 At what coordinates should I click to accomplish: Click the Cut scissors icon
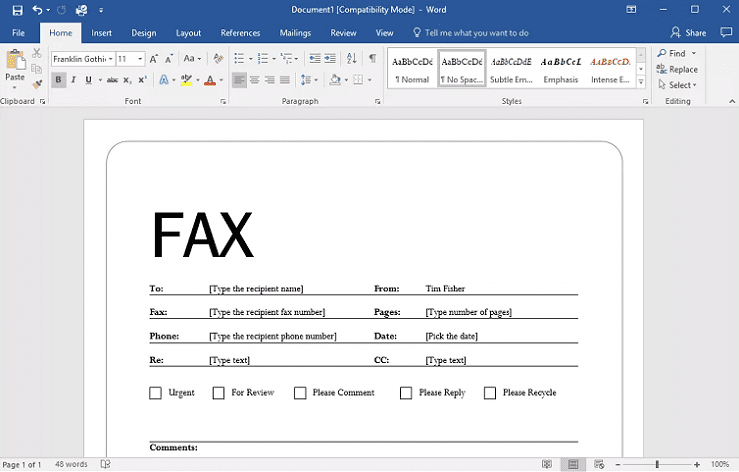[x=37, y=53]
